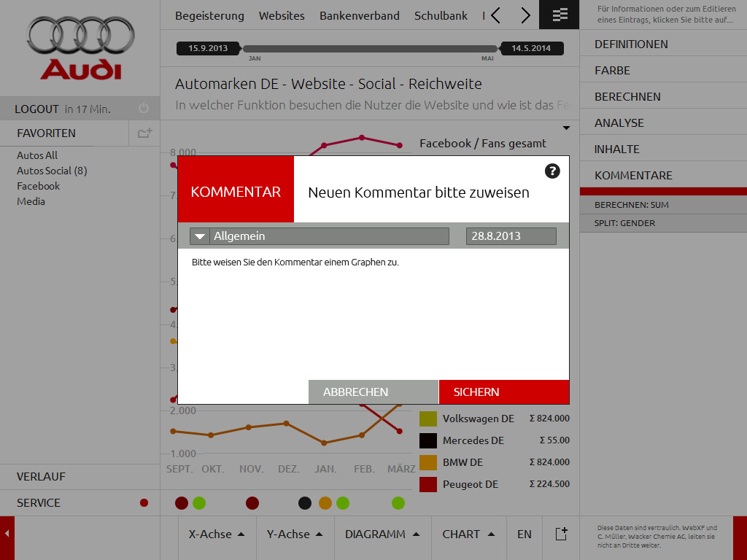This screenshot has height=560, width=747.
Task: Switch to the Bankenverband tab
Action: point(359,16)
